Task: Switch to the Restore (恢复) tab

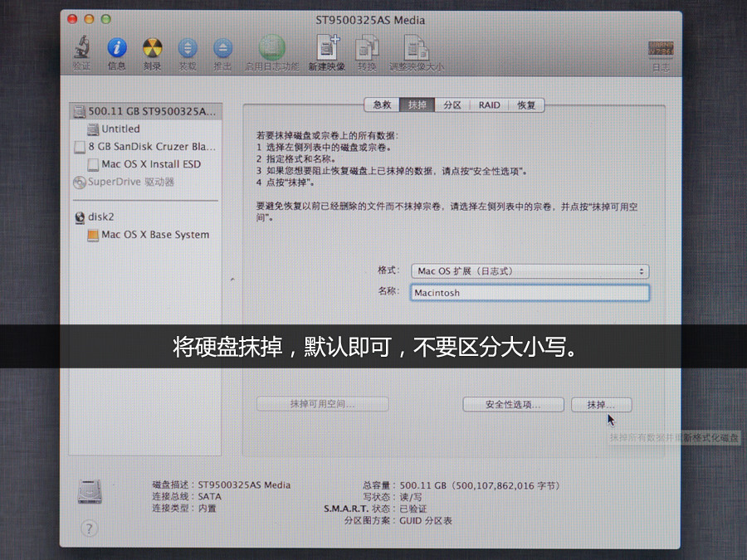Action: click(x=526, y=105)
